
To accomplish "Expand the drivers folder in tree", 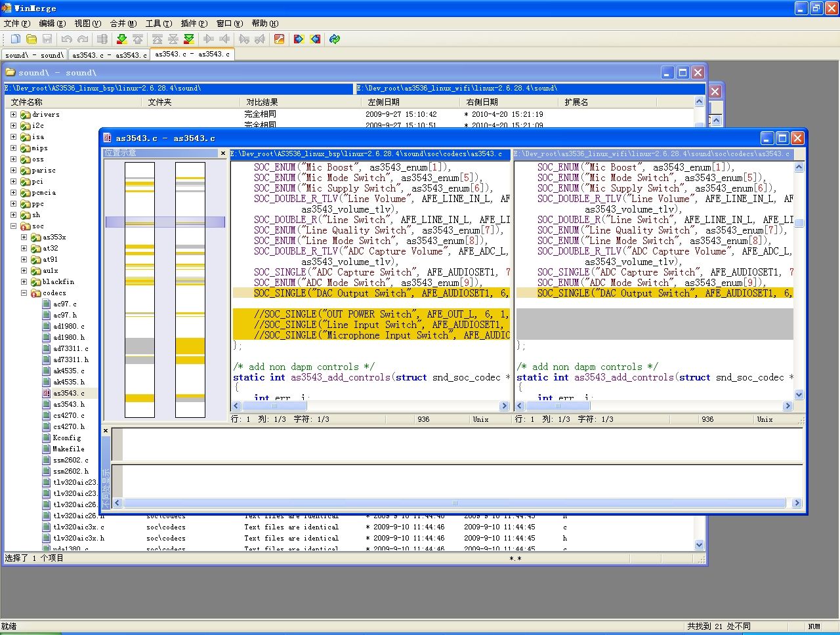I will 13,115.
